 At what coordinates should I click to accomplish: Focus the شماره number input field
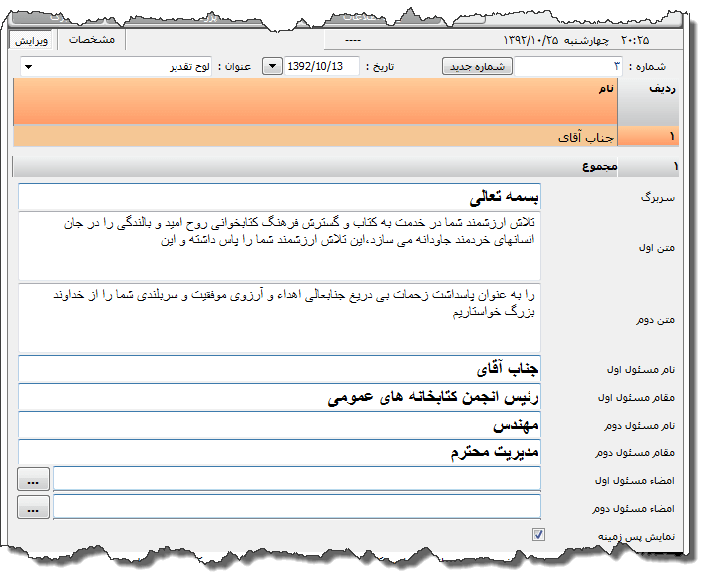pos(568,66)
